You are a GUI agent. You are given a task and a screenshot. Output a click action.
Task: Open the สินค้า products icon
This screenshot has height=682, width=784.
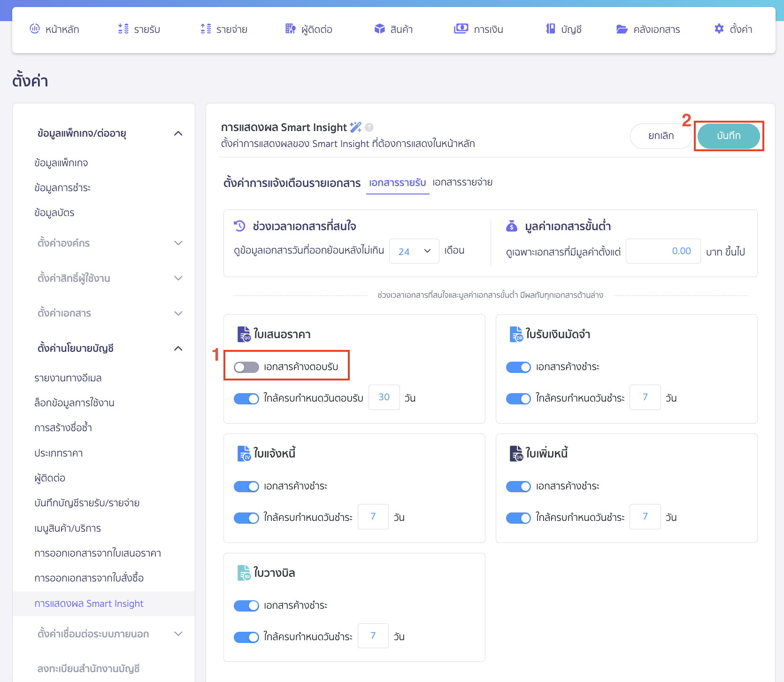379,29
